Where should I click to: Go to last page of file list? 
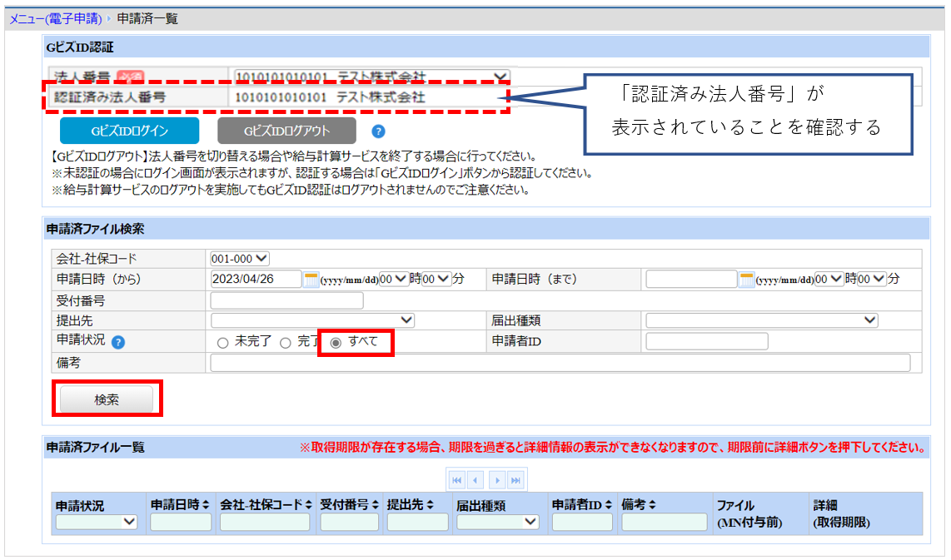(x=515, y=480)
